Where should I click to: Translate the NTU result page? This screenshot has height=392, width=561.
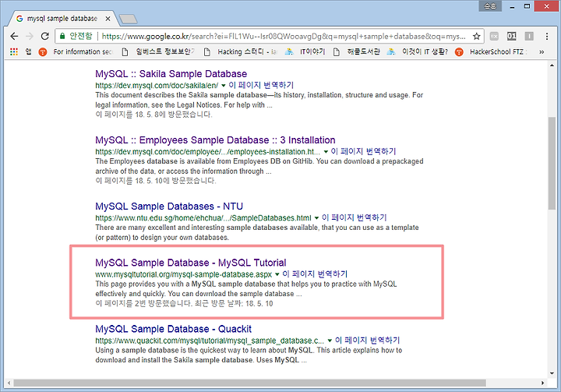[x=355, y=217]
